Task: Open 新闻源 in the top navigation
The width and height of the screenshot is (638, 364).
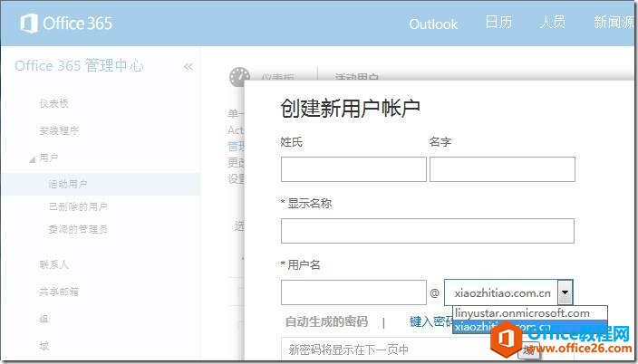Action: (614, 22)
